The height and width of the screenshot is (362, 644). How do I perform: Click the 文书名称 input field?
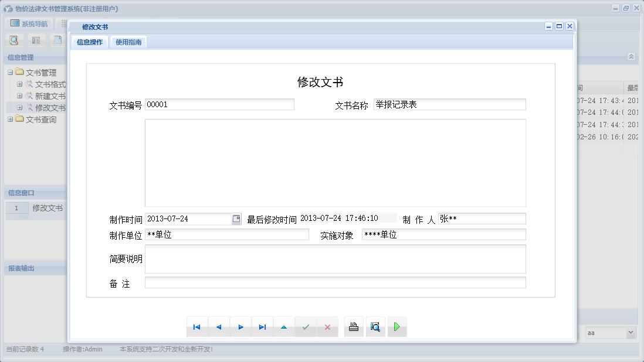[450, 104]
